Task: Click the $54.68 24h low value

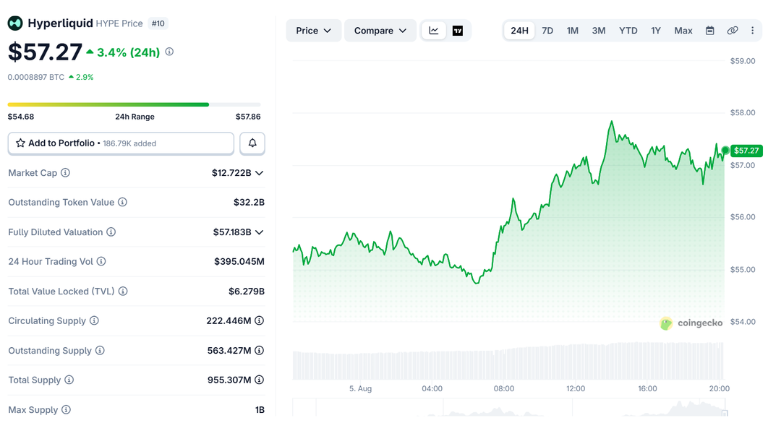Action: tap(21, 117)
